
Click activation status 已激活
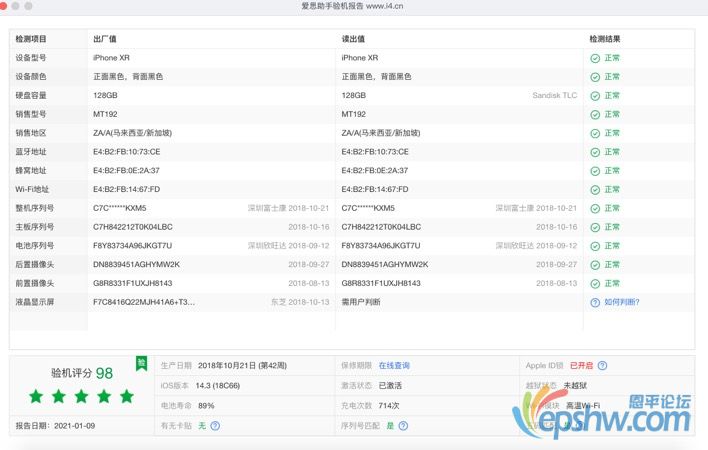(x=390, y=385)
